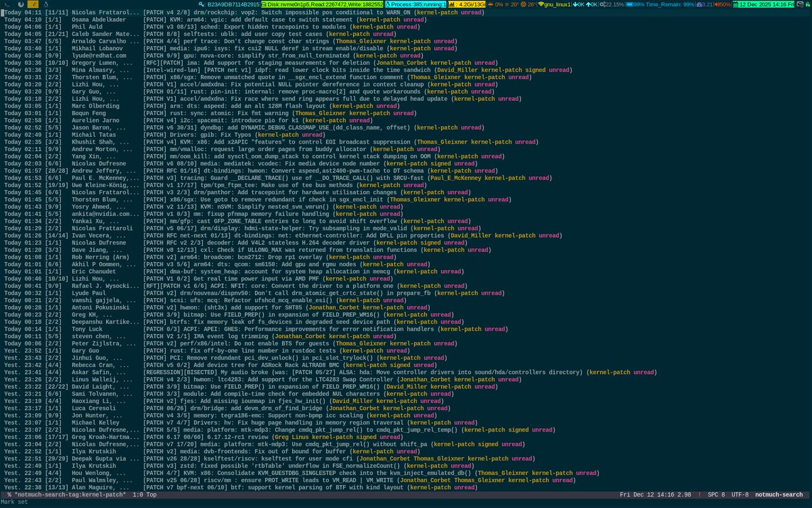This screenshot has height=508, width=812.
Task: Click the notmuch-search major mode in modeline
Action: 779,495
